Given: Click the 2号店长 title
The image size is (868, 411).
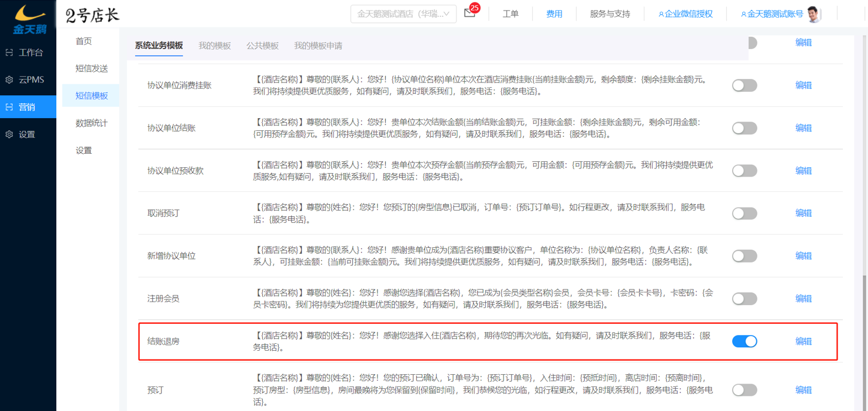Looking at the screenshot, I should click(x=92, y=15).
